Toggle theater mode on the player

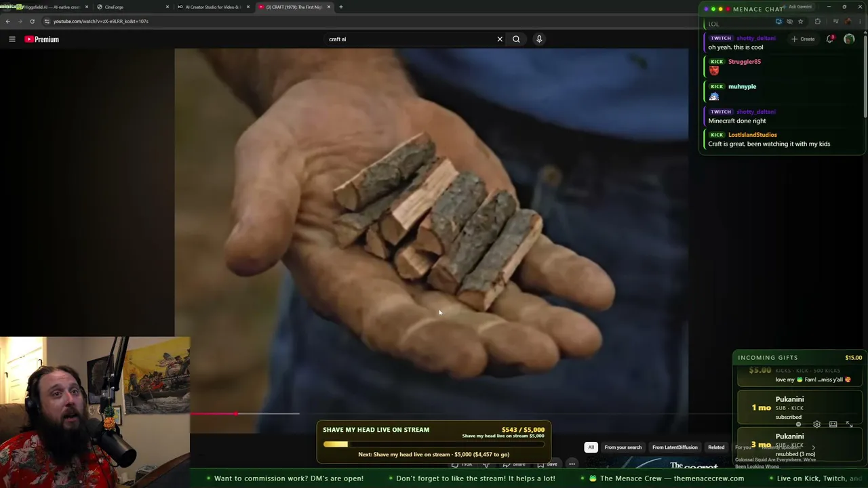[833, 424]
